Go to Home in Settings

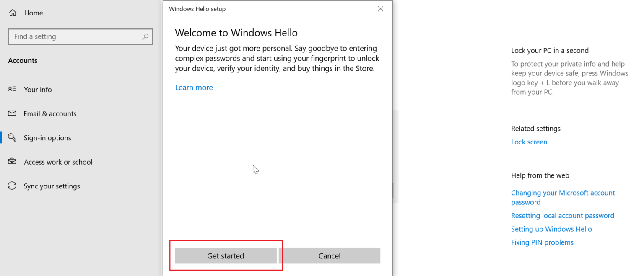(34, 13)
